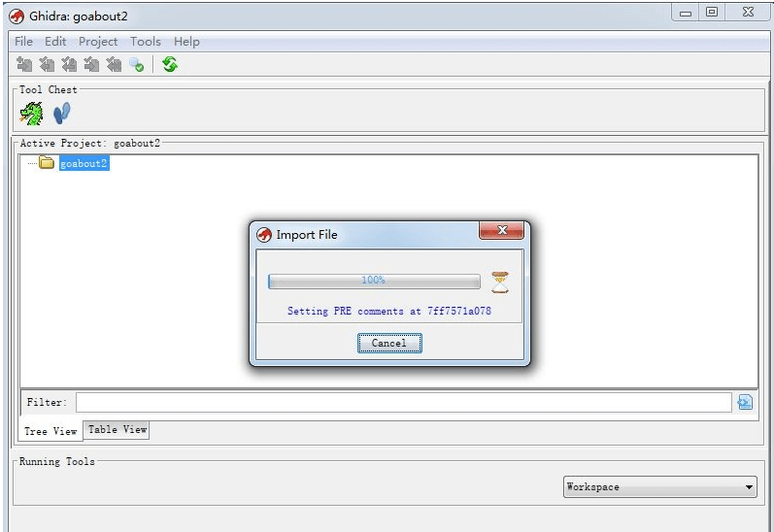This screenshot has height=532, width=774.
Task: Click the Update checked out file icon
Action: [69, 65]
